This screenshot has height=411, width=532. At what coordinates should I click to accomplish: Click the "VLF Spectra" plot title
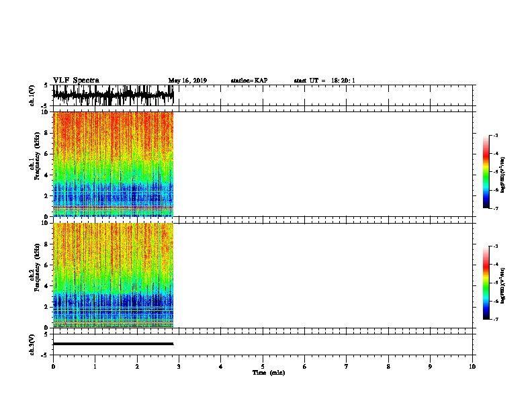(76, 81)
